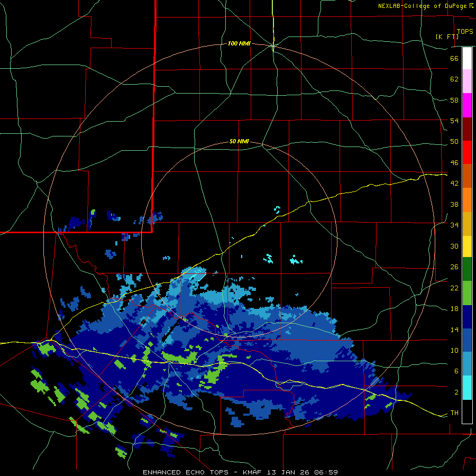Screen dimensions: 476x476
Task: Click the bright orange legend swatch near 38
Action: coord(467,200)
